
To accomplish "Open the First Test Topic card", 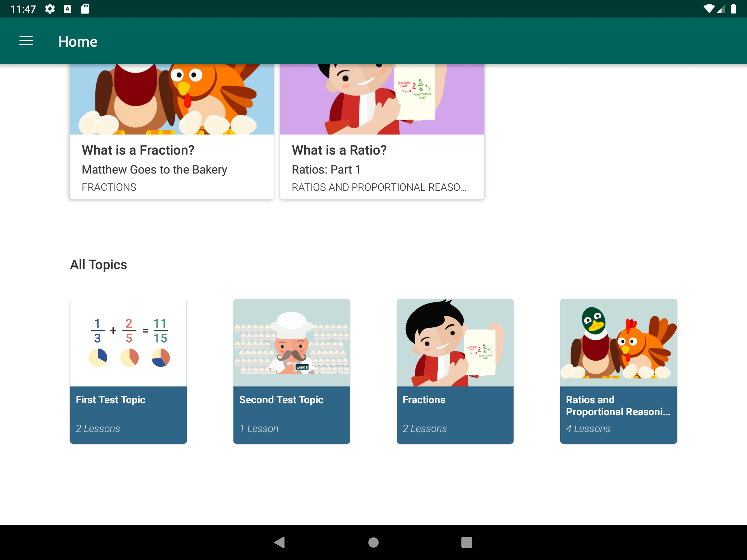I will (x=128, y=371).
